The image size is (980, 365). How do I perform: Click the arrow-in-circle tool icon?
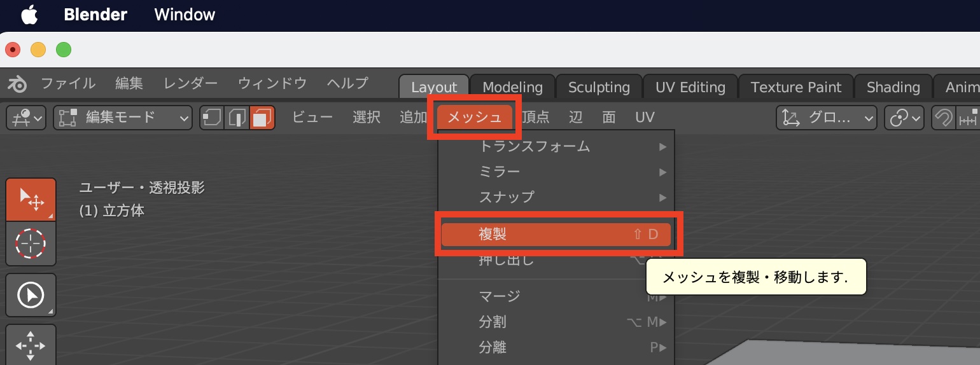pyautogui.click(x=31, y=295)
